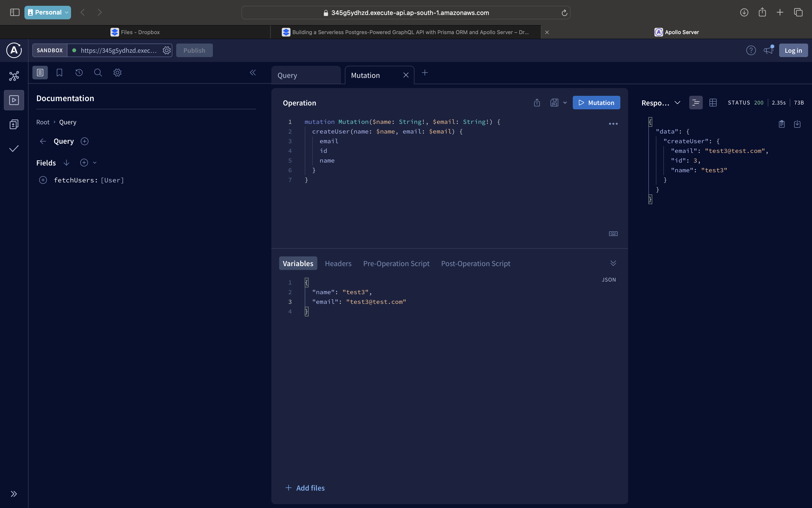Reload the page in Safari
This screenshot has width=812, height=508.
pos(564,13)
